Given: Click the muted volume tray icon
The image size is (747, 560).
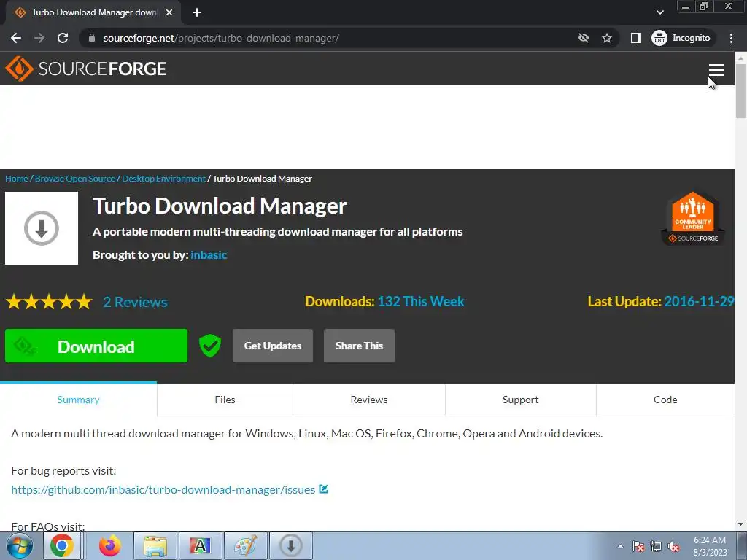Looking at the screenshot, I should click(x=673, y=546).
